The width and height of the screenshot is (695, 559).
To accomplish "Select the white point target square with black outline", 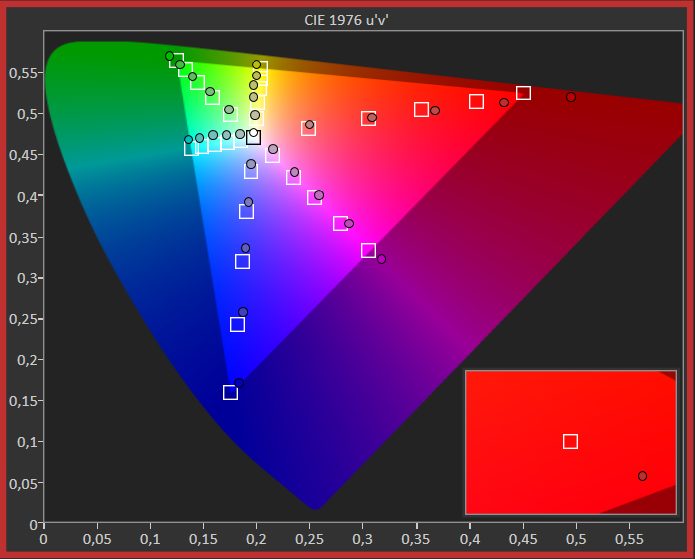I will 254,137.
